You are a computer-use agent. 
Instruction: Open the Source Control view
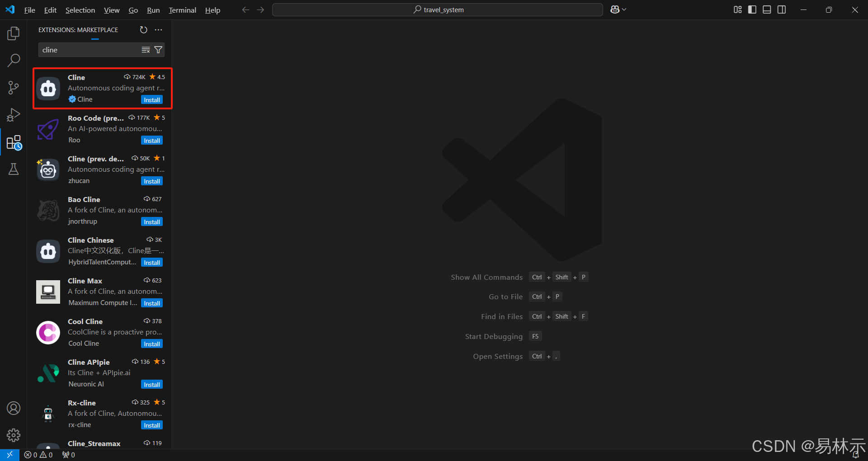(14, 88)
